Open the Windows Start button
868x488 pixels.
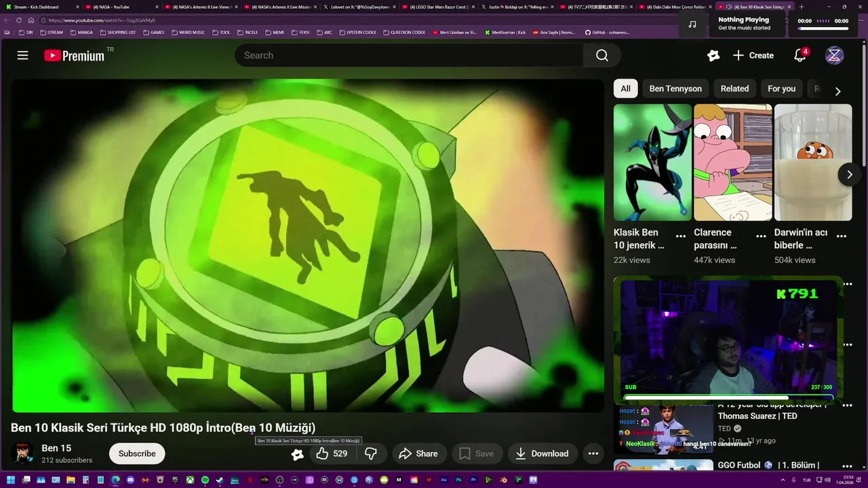[10, 480]
